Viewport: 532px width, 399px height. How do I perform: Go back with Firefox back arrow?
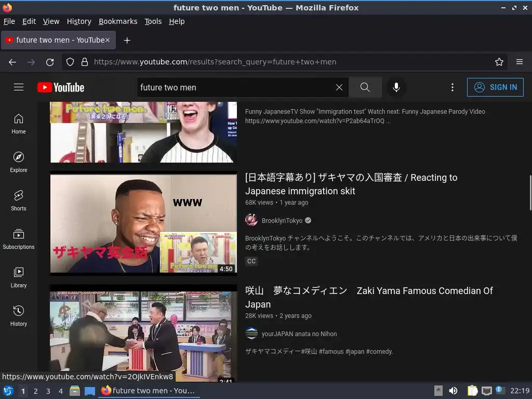12,62
